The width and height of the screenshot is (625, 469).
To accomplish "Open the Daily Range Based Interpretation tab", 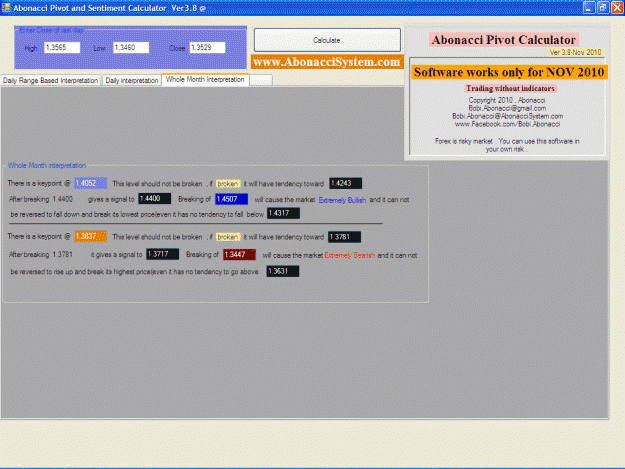I will pyautogui.click(x=50, y=80).
